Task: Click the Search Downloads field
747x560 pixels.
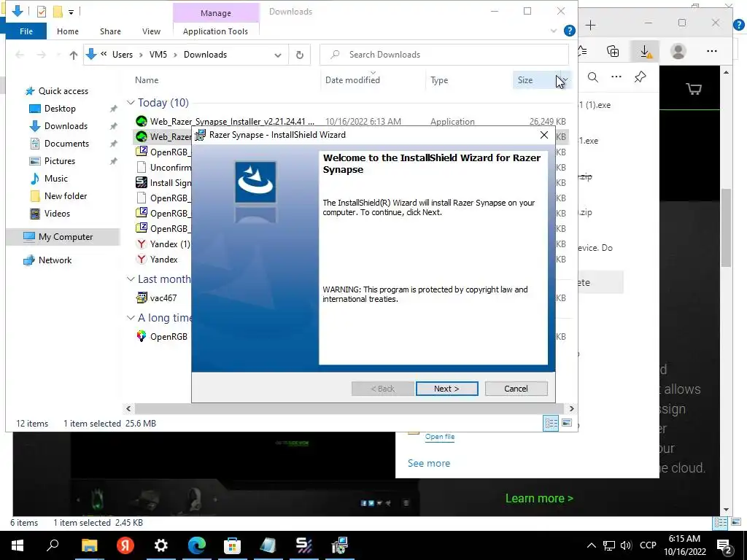Action: [444, 55]
